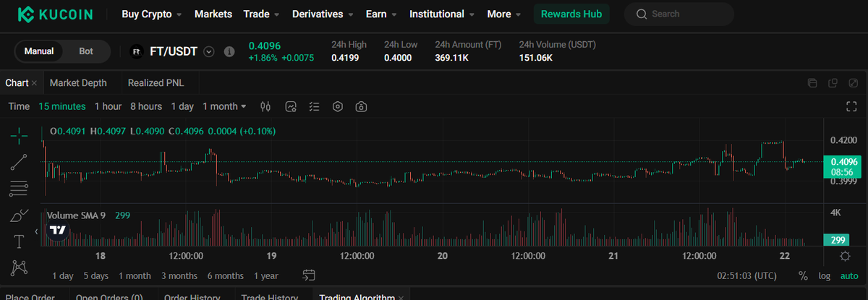Image resolution: width=868 pixels, height=300 pixels.
Task: Set chart range to 1 month
Action: pos(135,275)
